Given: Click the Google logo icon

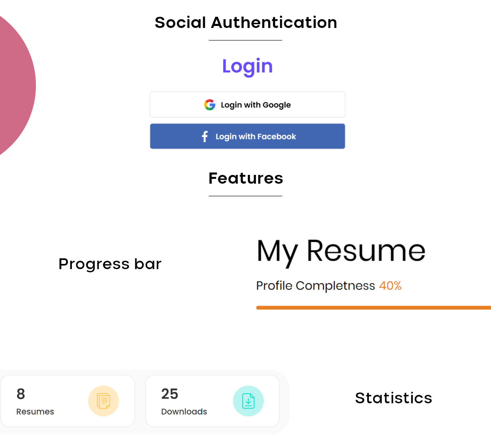Looking at the screenshot, I should tap(210, 105).
